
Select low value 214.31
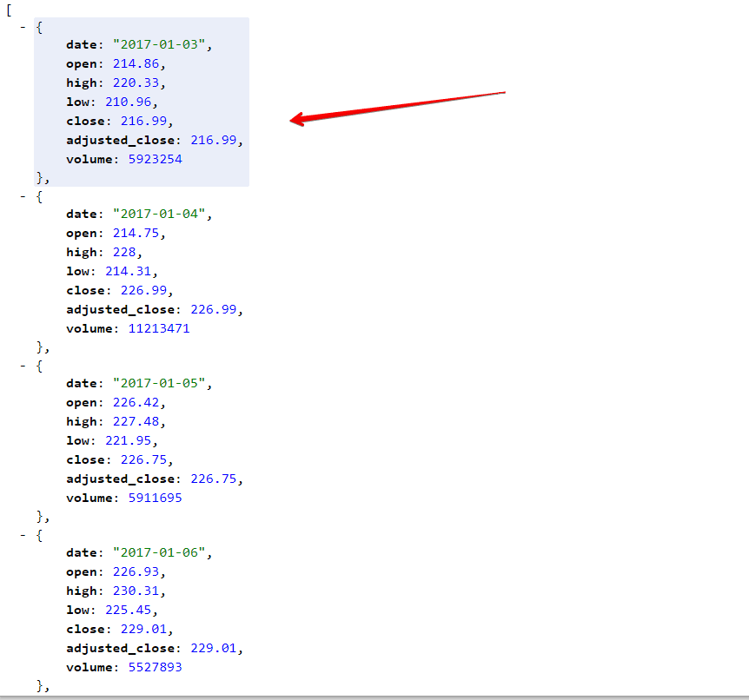coord(128,271)
